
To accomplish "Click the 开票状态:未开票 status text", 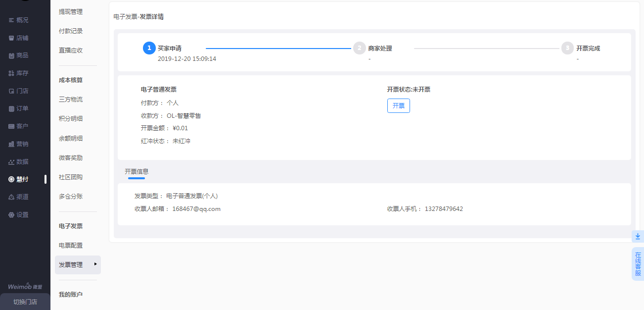I will pyautogui.click(x=409, y=90).
